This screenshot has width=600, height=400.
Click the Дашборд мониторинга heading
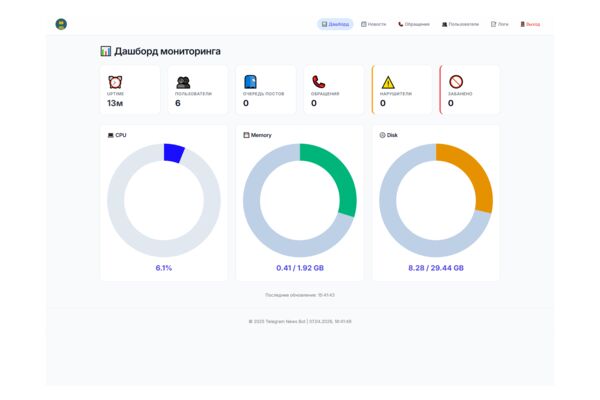[x=167, y=51]
